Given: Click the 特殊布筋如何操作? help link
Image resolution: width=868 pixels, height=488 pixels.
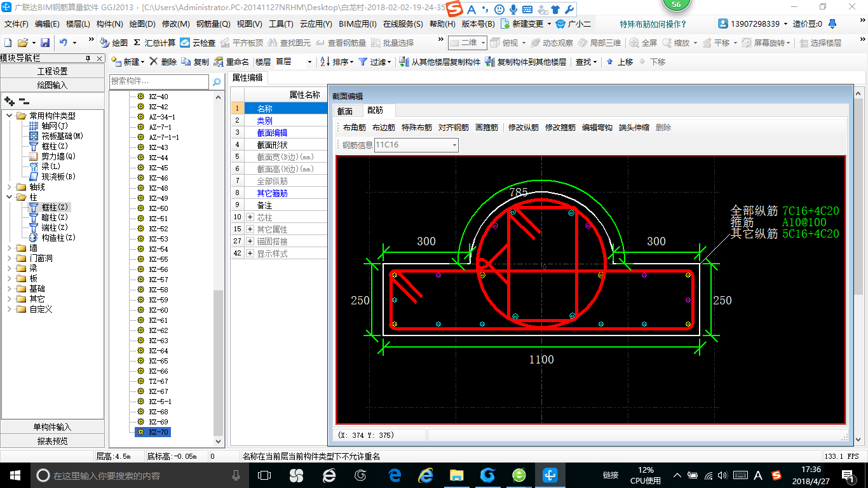Looking at the screenshot, I should 653,24.
